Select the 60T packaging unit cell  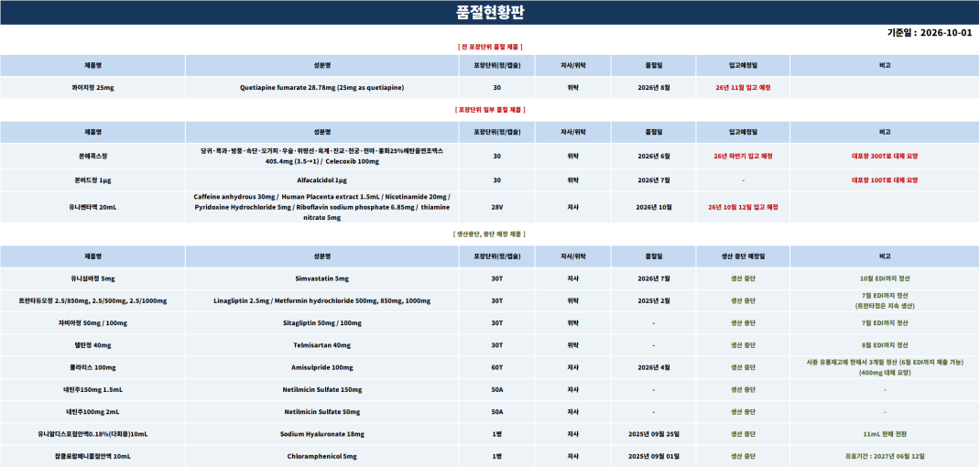click(496, 367)
